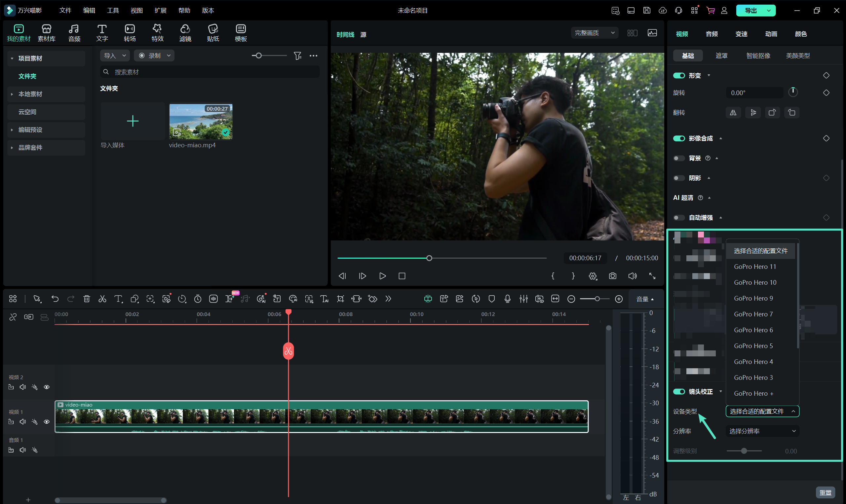This screenshot has height=504, width=846.
Task: Click the 调整级别 adjustment slider
Action: pyautogui.click(x=744, y=451)
